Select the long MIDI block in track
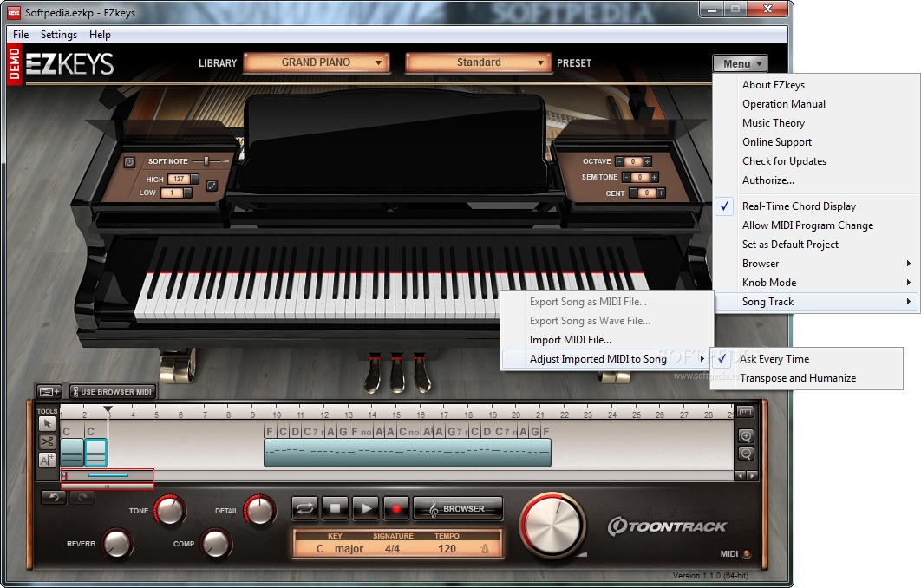This screenshot has height=588, width=921. (x=408, y=453)
